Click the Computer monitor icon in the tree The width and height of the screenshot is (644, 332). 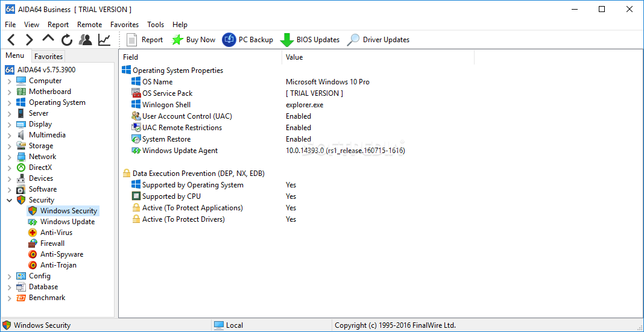(x=21, y=81)
